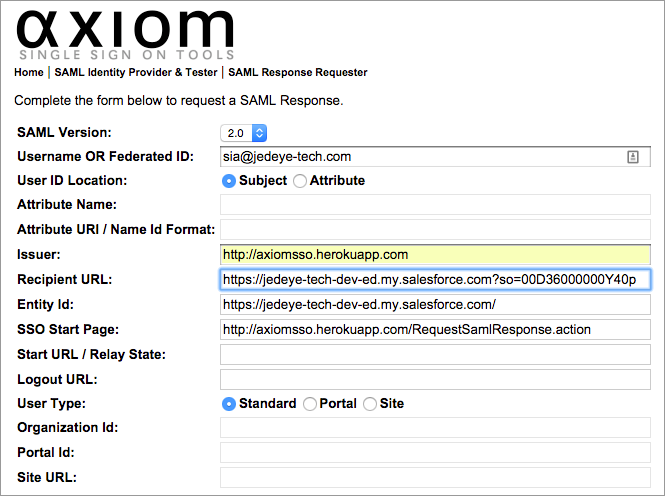Click the 'Site URL:' label
Image resolution: width=665 pixels, height=496 pixels.
47,478
